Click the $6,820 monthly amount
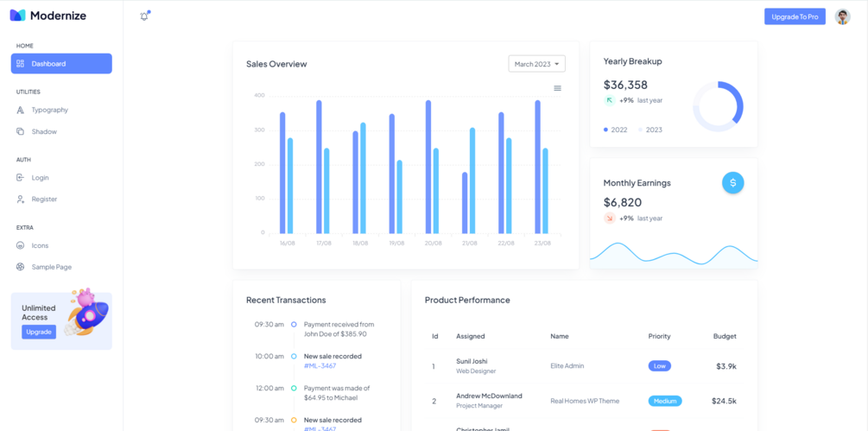 click(623, 202)
